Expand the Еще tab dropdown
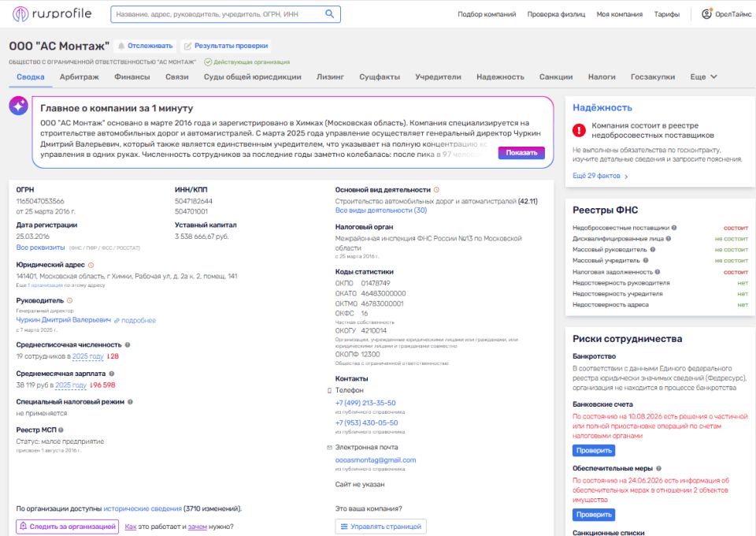This screenshot has height=536, width=756. [x=703, y=76]
